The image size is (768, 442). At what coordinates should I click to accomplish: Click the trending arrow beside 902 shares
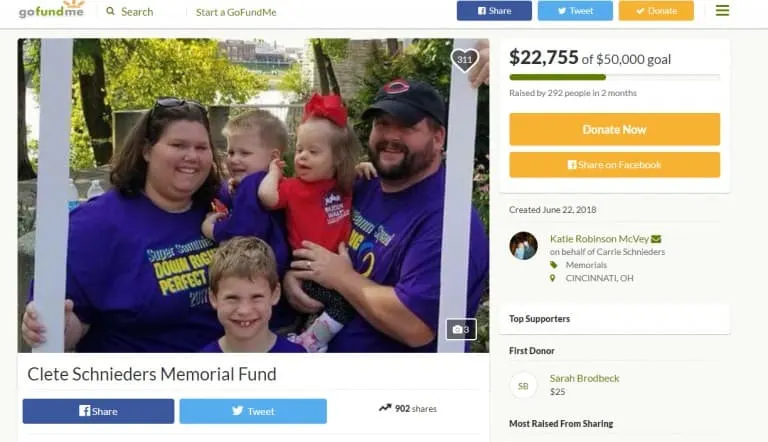(x=385, y=408)
